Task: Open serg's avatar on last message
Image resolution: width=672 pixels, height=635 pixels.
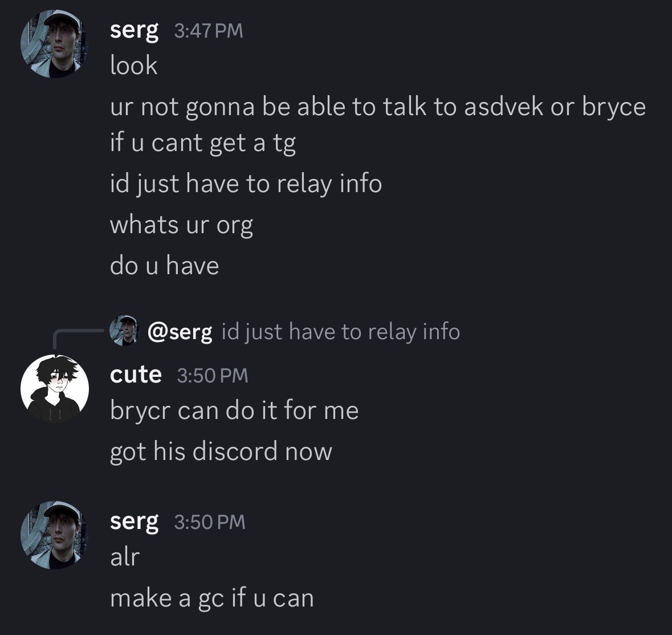Action: (x=54, y=535)
